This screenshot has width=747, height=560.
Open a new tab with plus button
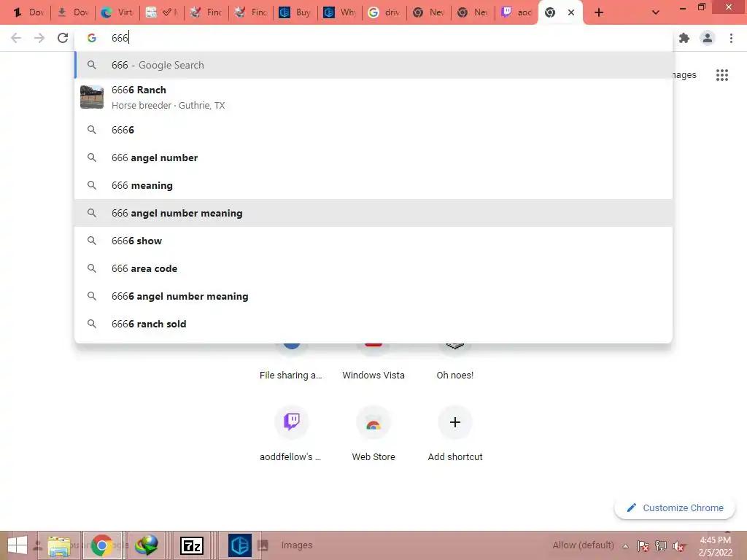(x=599, y=12)
